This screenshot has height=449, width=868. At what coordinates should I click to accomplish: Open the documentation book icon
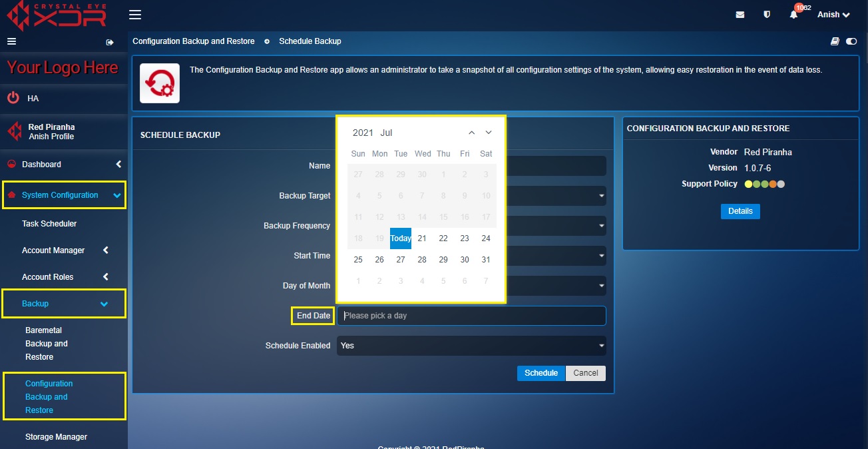click(x=835, y=41)
